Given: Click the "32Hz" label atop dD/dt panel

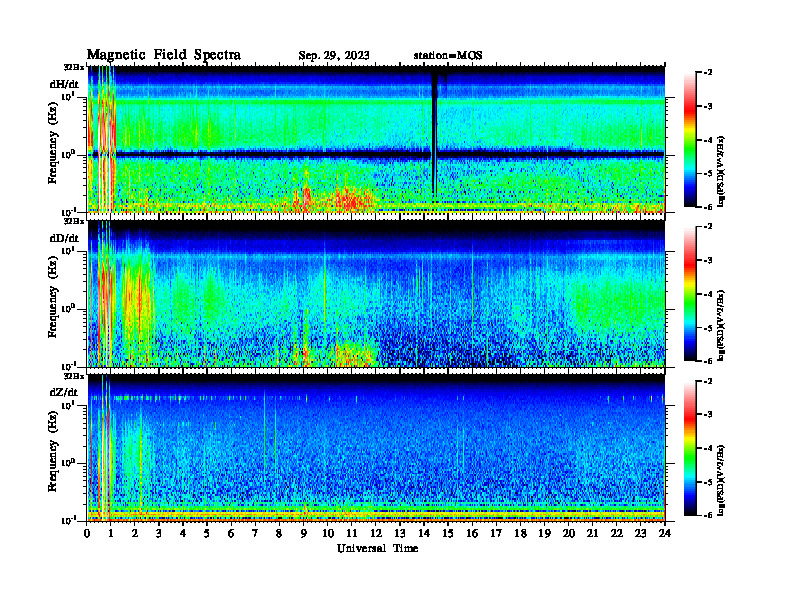Looking at the screenshot, I should coord(74,221).
